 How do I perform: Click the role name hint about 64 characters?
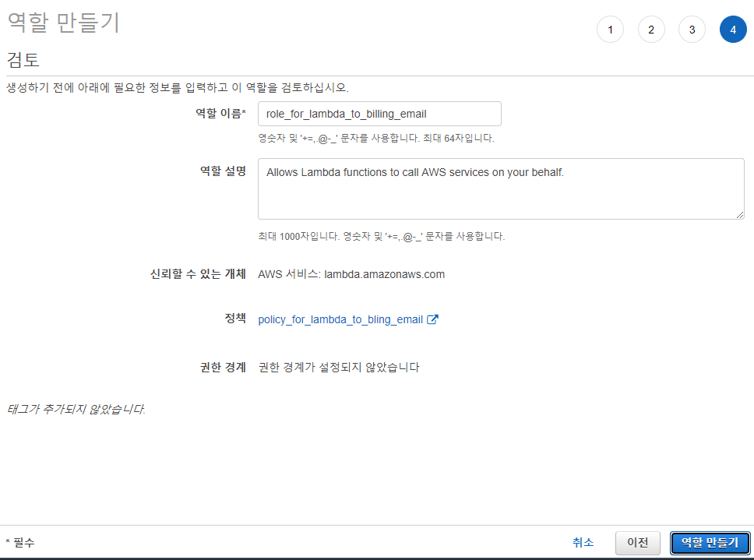coord(376,139)
